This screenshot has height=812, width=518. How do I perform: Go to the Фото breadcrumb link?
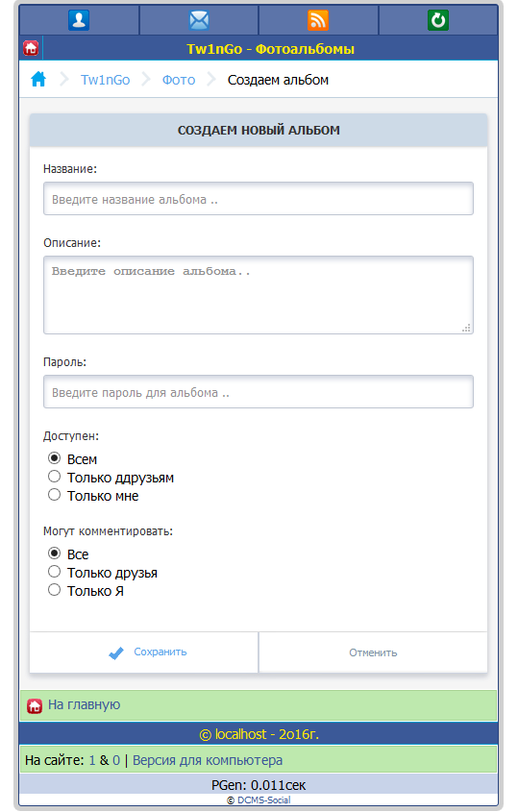coord(179,80)
